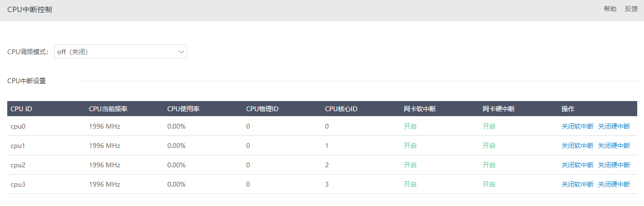The height and width of the screenshot is (206, 644).
Task: Select the CPU ID column header
Action: pyautogui.click(x=21, y=109)
